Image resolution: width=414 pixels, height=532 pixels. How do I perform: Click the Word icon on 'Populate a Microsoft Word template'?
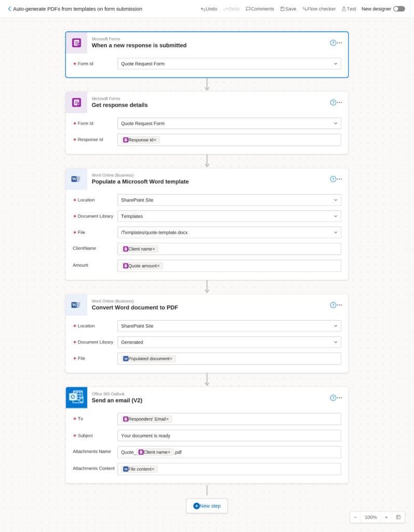coord(76,179)
